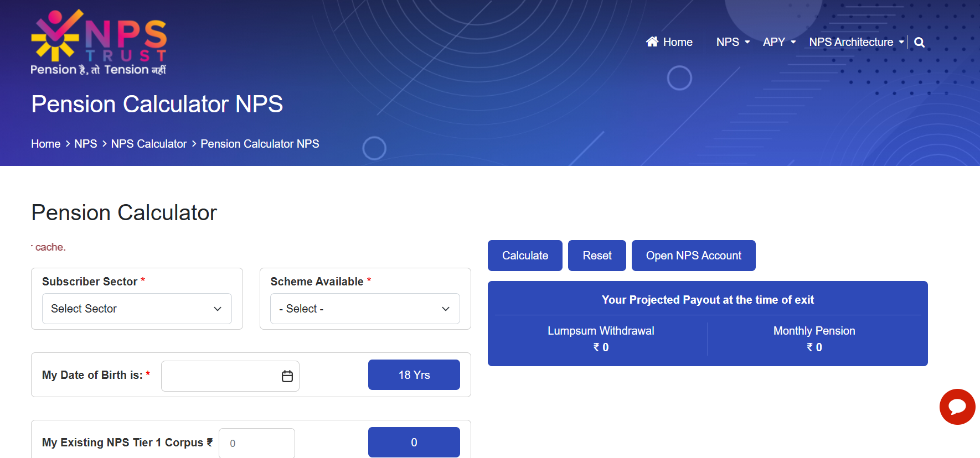Open the Subscriber Sector dropdown
The image size is (980, 458).
pos(137,309)
